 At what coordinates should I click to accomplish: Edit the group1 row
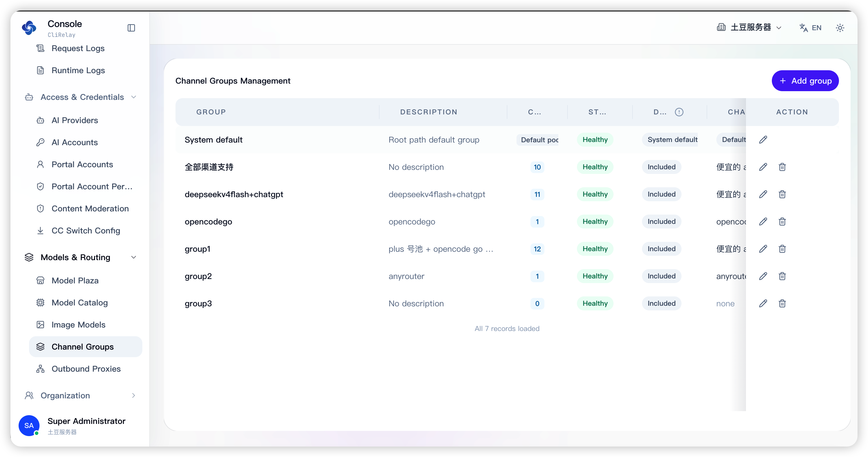pos(763,249)
